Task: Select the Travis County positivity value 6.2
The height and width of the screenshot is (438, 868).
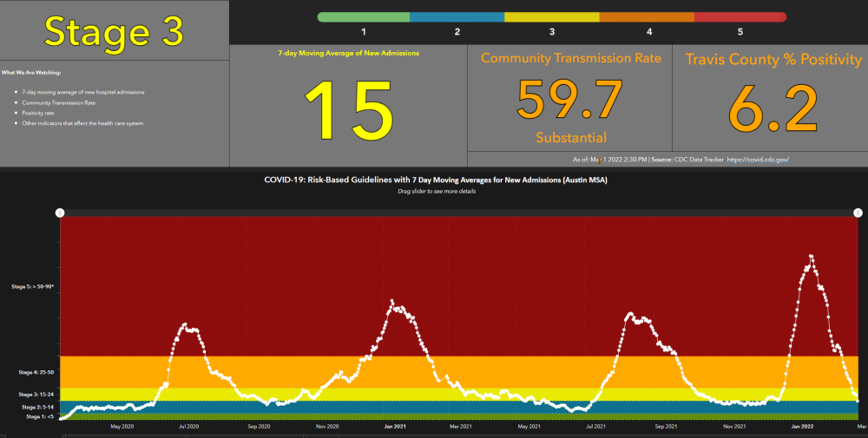Action: 773,108
